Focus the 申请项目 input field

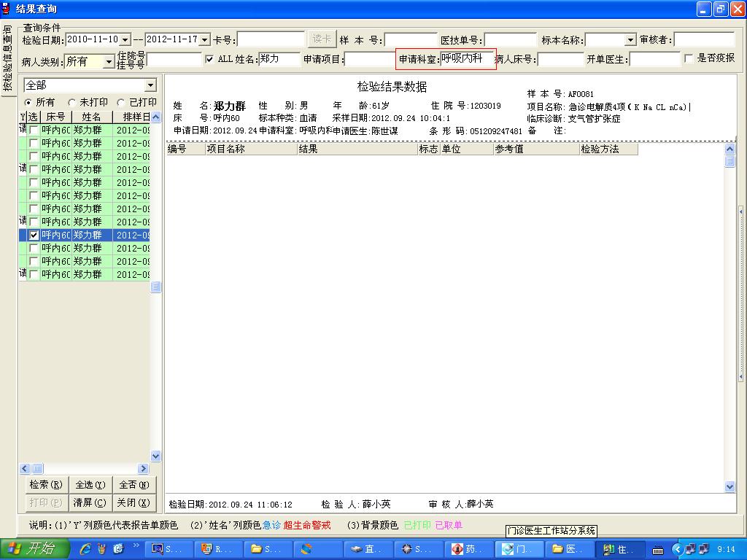[x=370, y=59]
